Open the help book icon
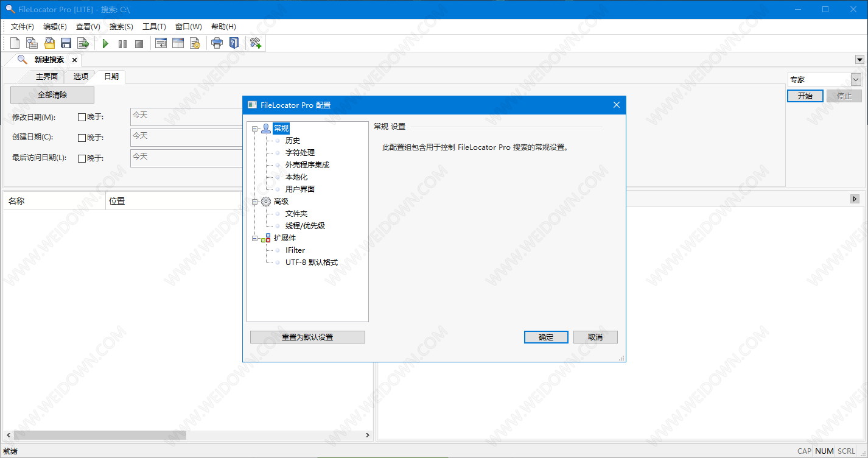The height and width of the screenshot is (458, 868). point(234,43)
